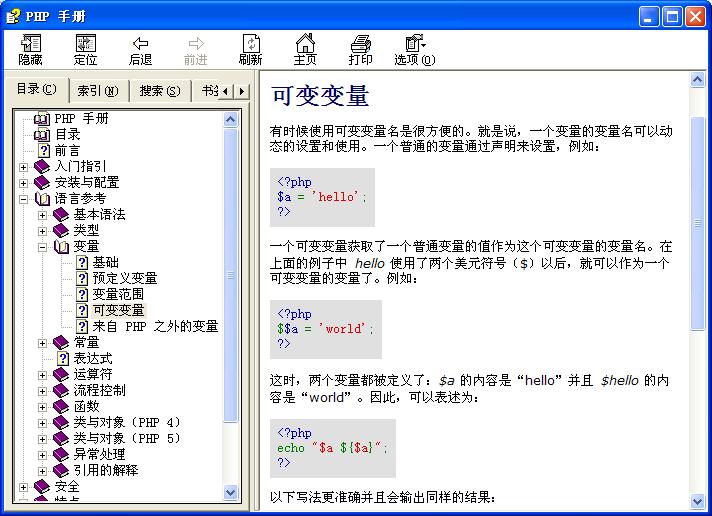Print the topic with 打印
This screenshot has width=712, height=516.
[361, 50]
